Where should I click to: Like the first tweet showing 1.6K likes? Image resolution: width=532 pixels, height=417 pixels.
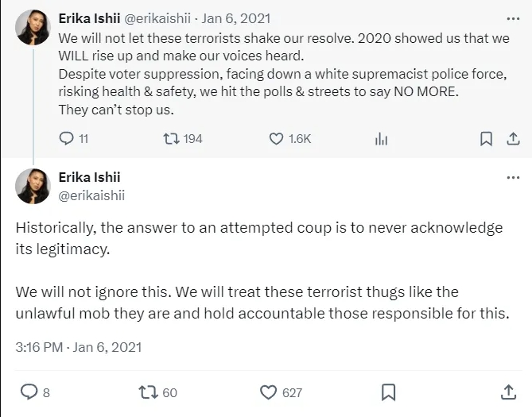point(276,139)
